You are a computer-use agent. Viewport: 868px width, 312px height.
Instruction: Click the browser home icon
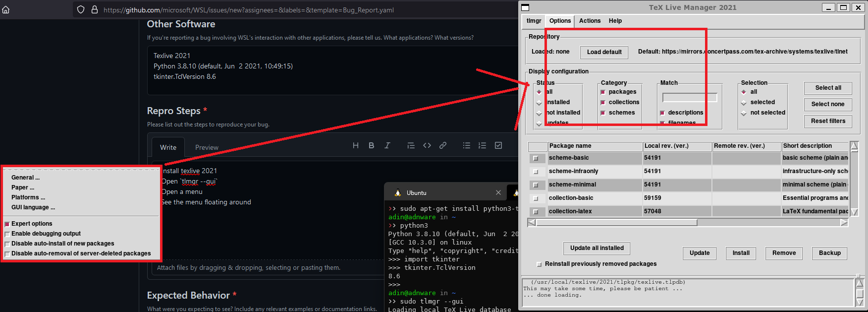[6, 9]
